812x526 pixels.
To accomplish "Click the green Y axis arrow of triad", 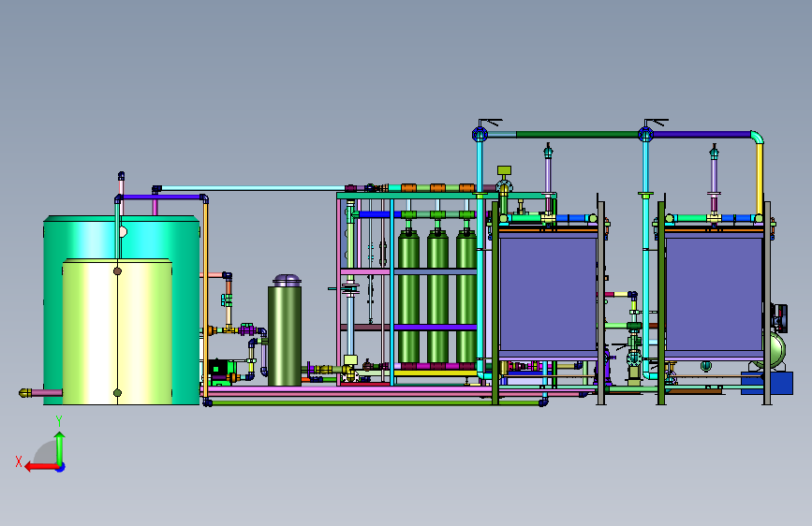I will (60, 447).
